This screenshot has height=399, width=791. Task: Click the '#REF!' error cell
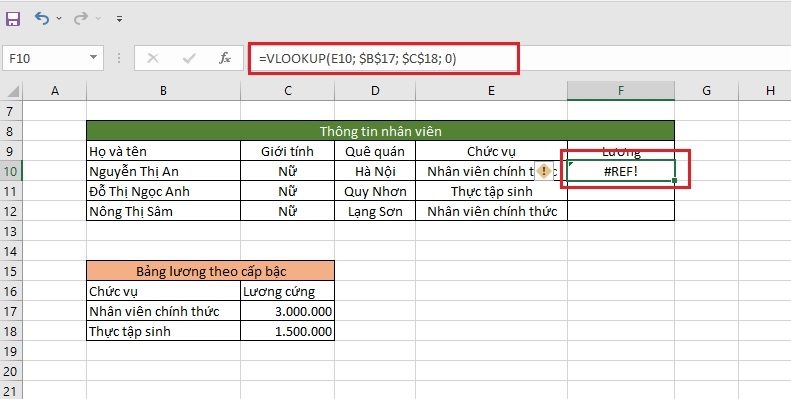620,172
